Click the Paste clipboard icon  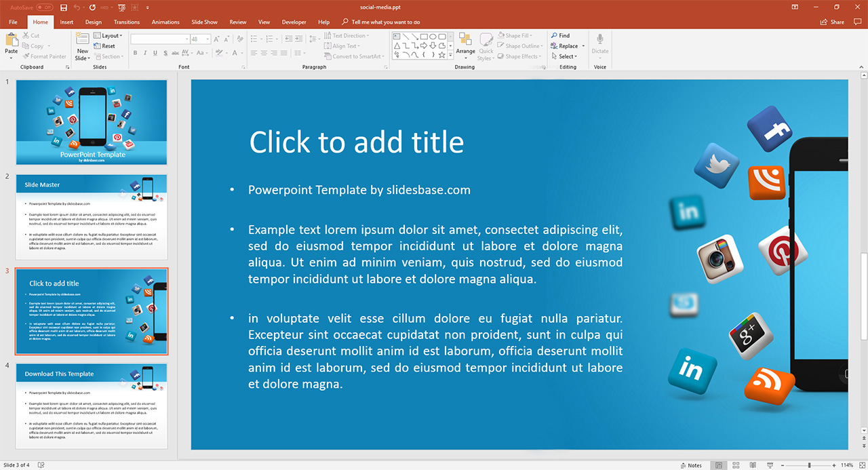coord(12,42)
